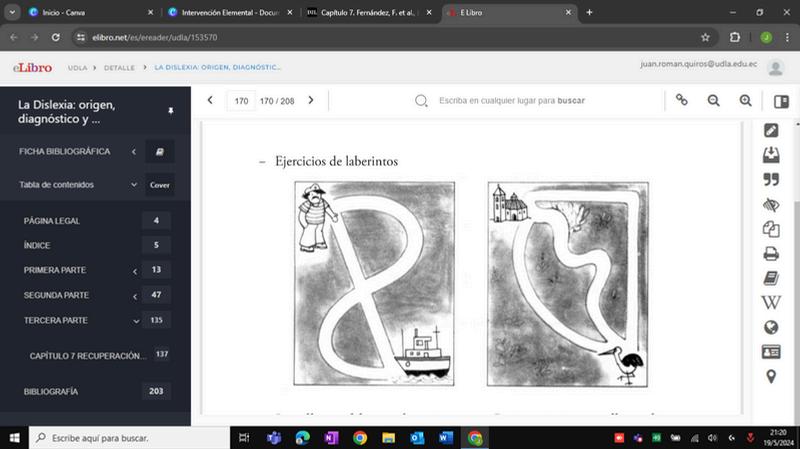
Task: Reload the page
Action: (x=56, y=37)
